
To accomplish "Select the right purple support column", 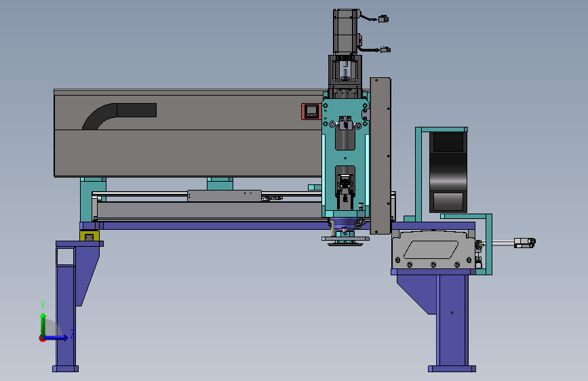I will pos(452,321).
